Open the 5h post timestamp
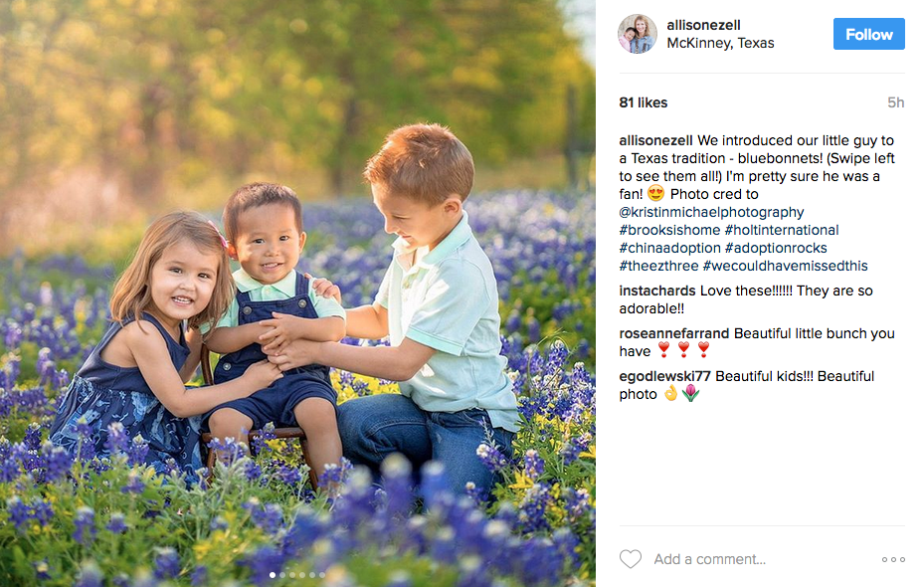 (x=896, y=102)
